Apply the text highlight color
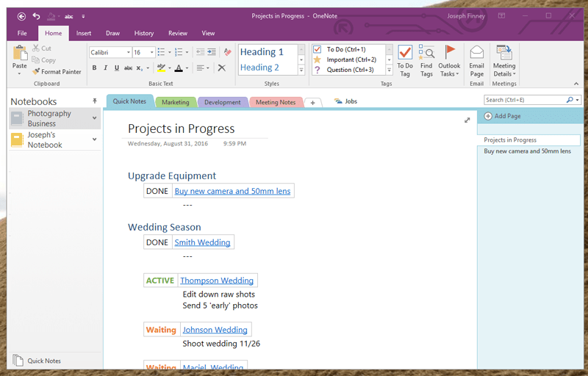 click(161, 68)
